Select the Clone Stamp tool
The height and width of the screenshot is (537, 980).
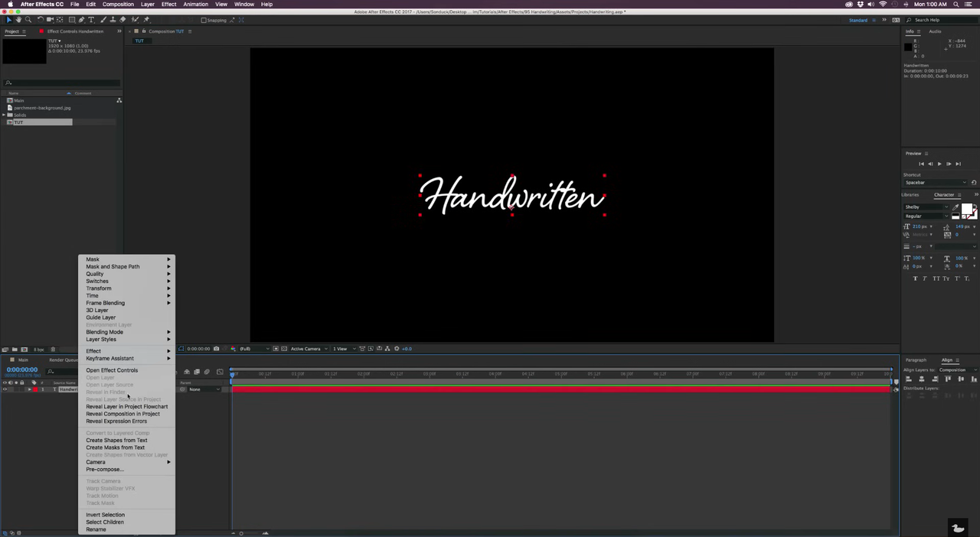click(x=113, y=20)
